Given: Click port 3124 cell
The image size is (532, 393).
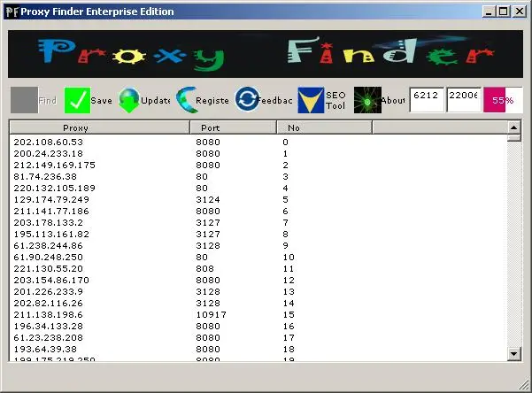Looking at the screenshot, I should [208, 199].
